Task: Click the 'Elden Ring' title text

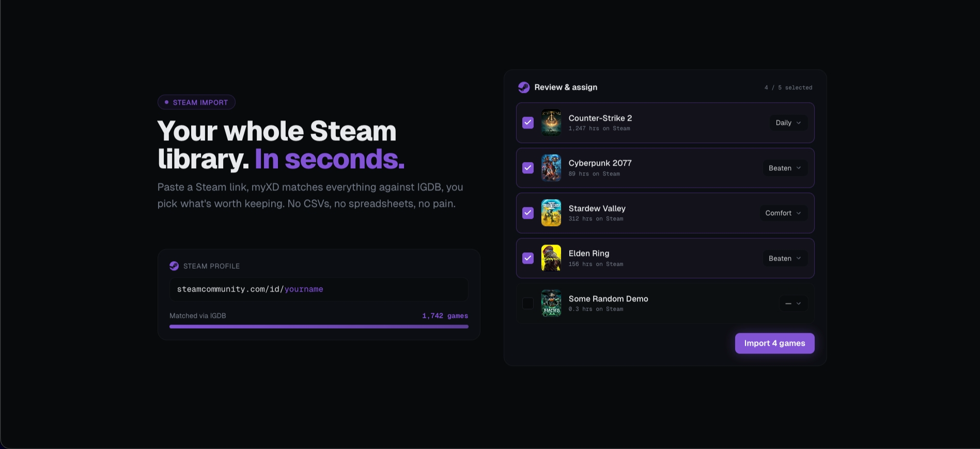Action: coord(589,253)
